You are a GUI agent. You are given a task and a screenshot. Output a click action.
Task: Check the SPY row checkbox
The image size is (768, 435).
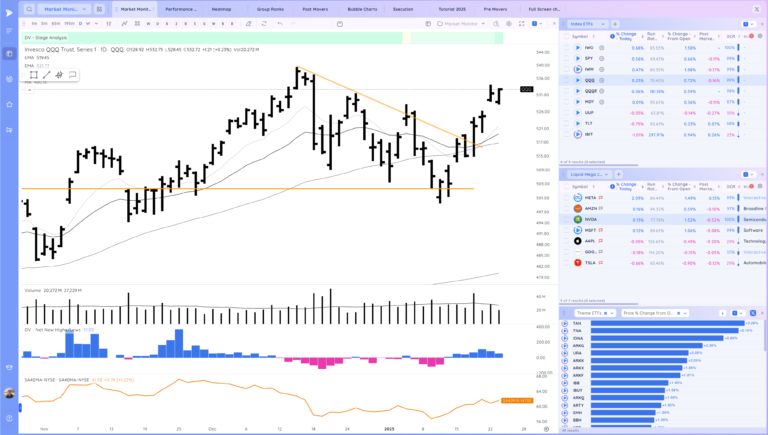(x=566, y=58)
